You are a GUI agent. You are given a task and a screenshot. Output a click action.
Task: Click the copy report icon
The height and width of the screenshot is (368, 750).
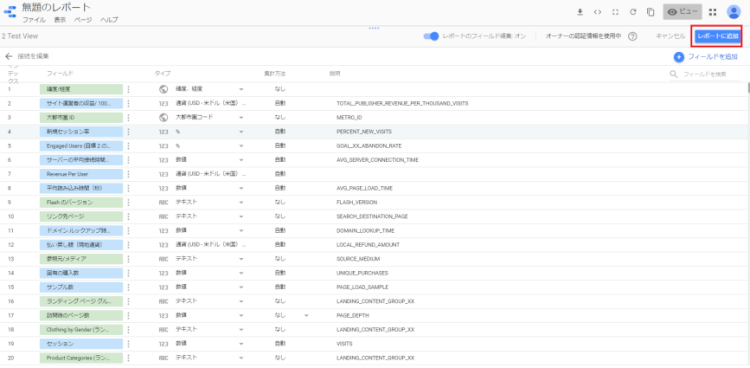(x=651, y=12)
